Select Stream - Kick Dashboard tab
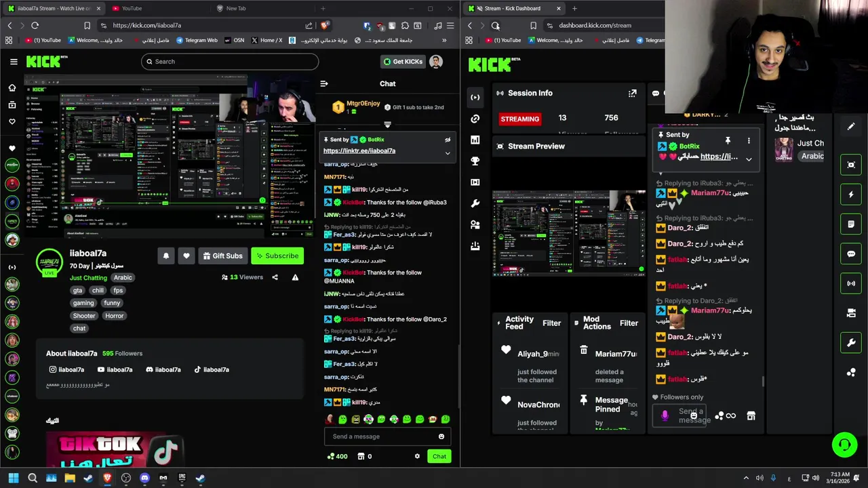This screenshot has width=868, height=488. tap(513, 8)
